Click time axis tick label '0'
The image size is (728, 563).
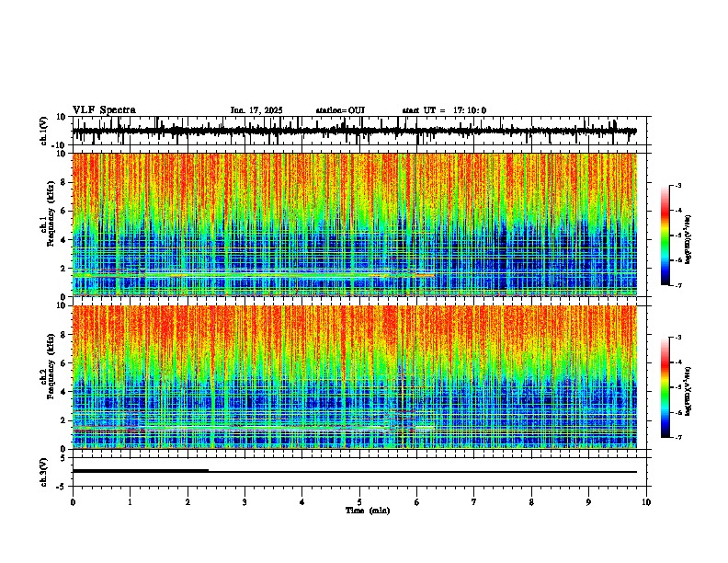click(73, 502)
